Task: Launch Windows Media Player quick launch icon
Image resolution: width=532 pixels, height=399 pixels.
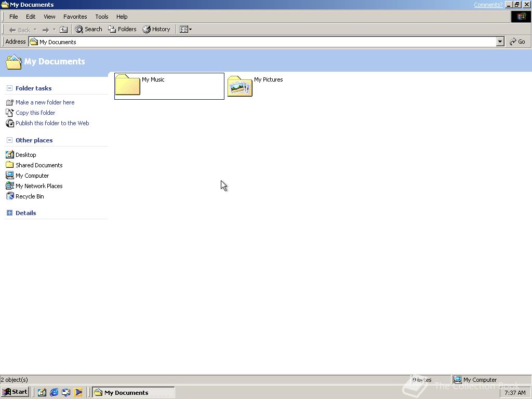Action: [78, 392]
